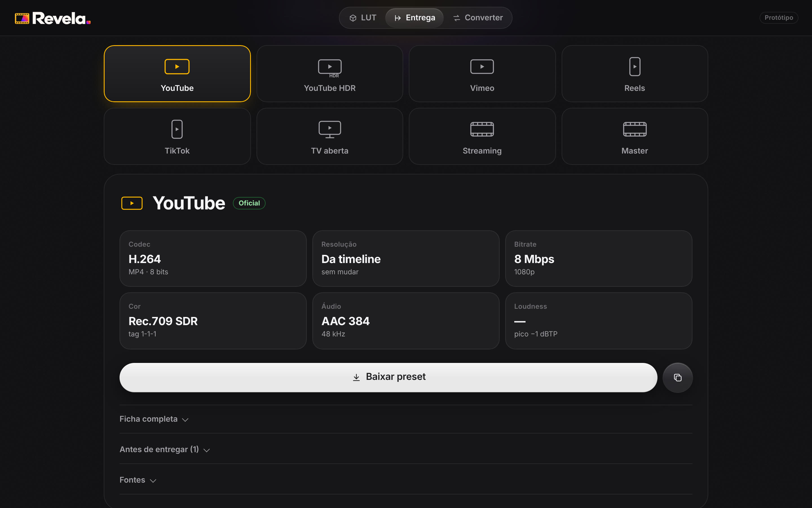Pick the Vimeo delivery preset
The image size is (812, 508).
(482, 74)
